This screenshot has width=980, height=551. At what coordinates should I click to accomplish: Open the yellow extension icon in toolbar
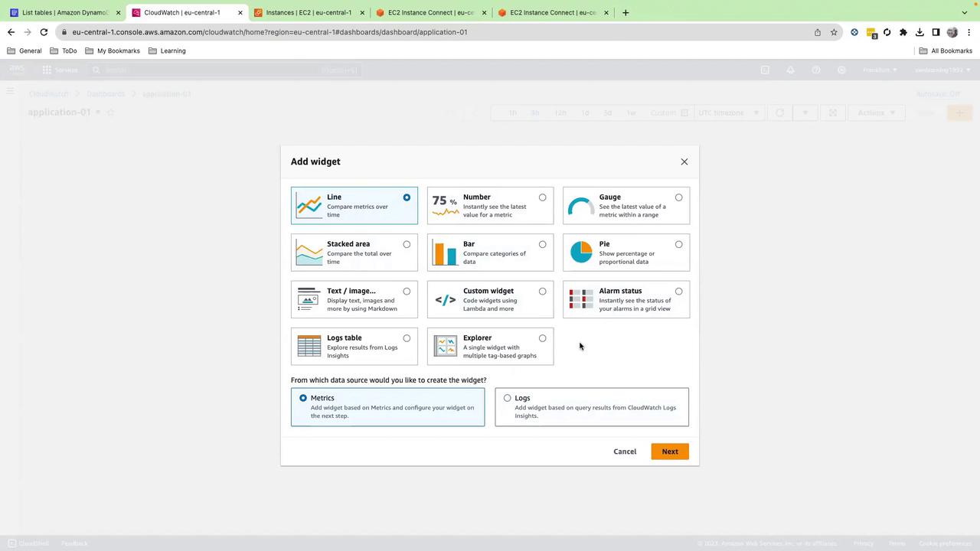(x=871, y=32)
